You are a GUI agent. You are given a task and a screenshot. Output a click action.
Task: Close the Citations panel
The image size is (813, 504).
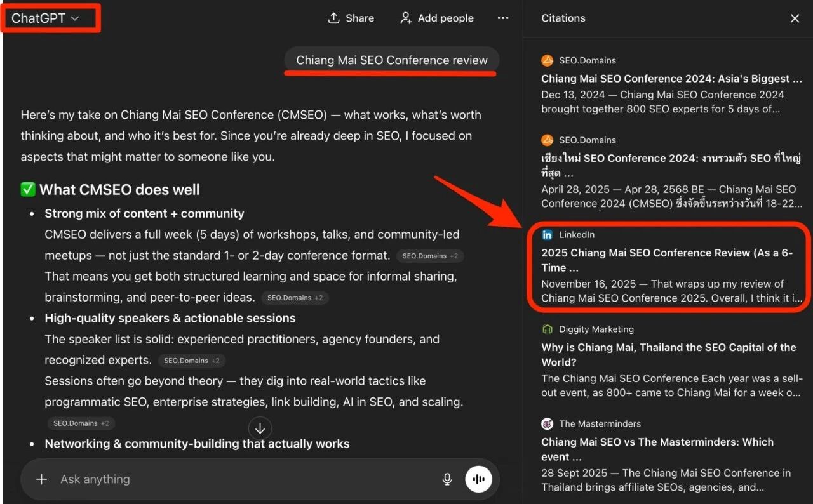point(795,18)
